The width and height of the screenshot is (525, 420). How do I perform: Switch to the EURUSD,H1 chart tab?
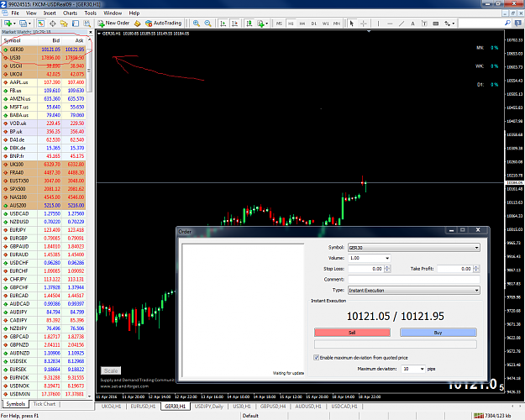click(143, 407)
